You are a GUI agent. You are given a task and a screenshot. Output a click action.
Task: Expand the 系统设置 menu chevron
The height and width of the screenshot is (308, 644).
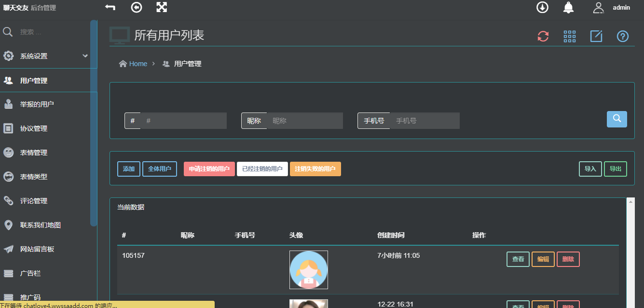[x=85, y=56]
